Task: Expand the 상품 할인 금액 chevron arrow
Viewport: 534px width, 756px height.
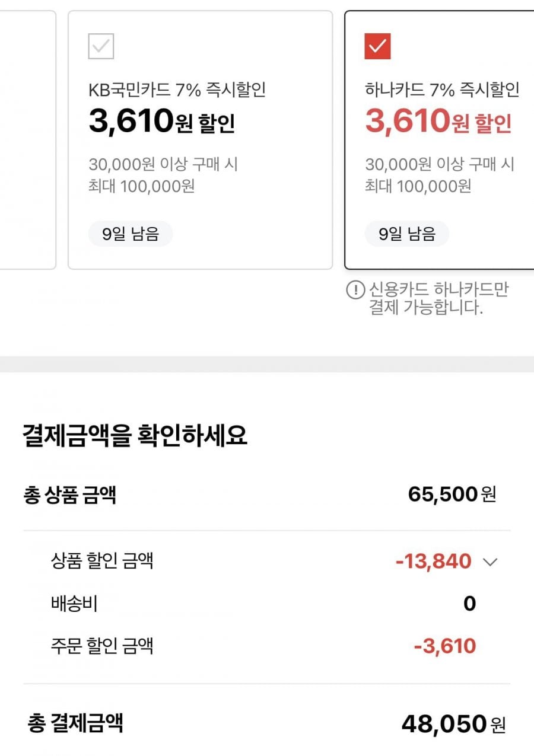Action: 490,562
